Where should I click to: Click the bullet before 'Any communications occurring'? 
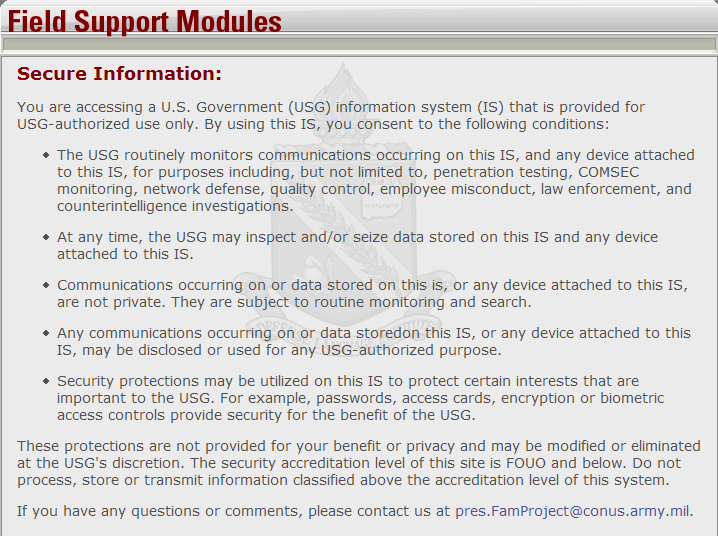tap(46, 334)
